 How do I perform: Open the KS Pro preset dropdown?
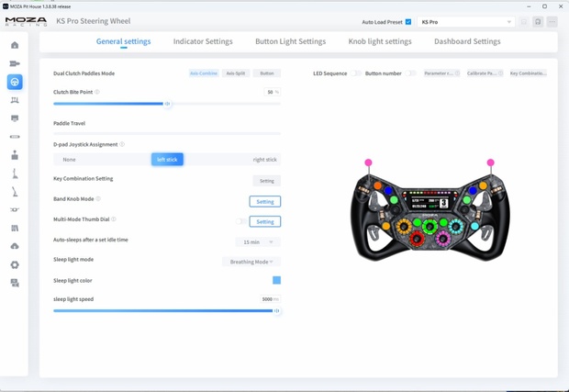tap(466, 22)
